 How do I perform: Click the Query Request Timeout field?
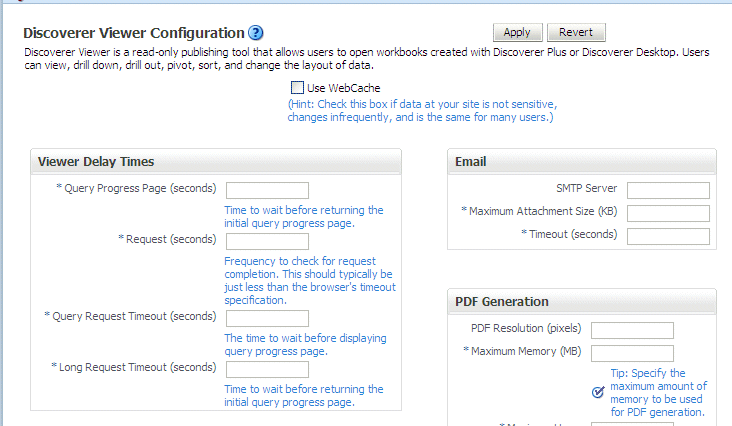pos(267,318)
